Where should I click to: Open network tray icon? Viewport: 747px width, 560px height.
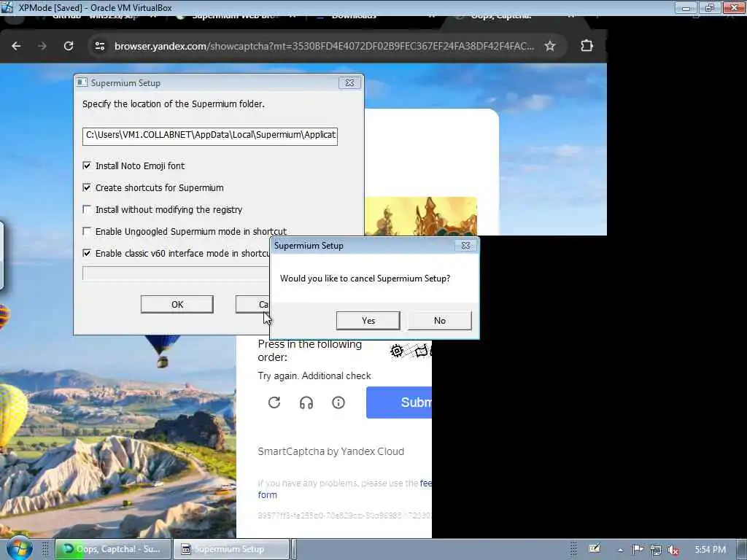(656, 550)
